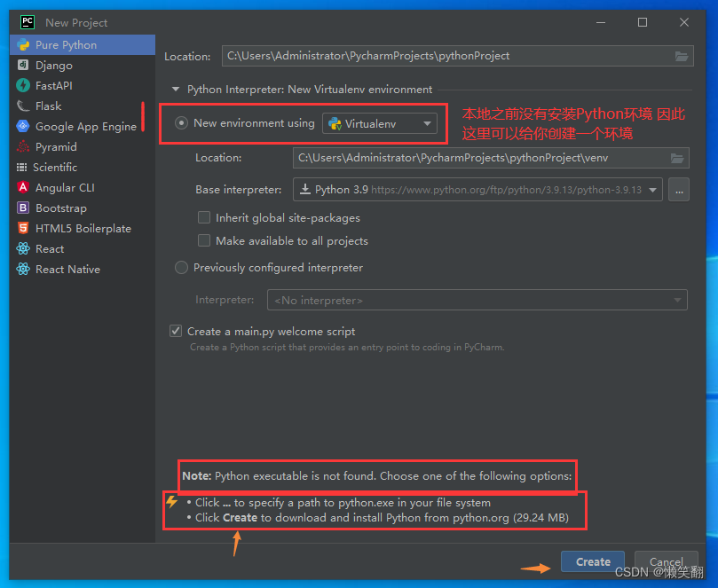Click the HTML5 Boilerplate shield icon
This screenshot has width=718, height=588.
click(x=23, y=228)
